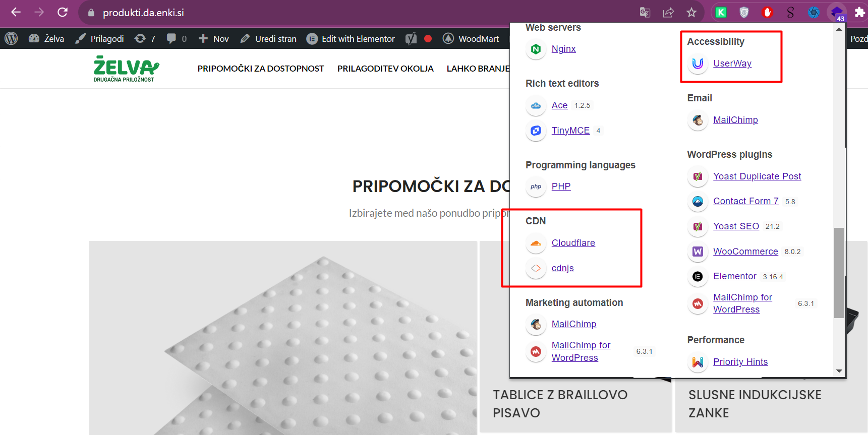Open the red stop-hand extension icon
Screen dimensions: 868x435
pyautogui.click(x=768, y=13)
